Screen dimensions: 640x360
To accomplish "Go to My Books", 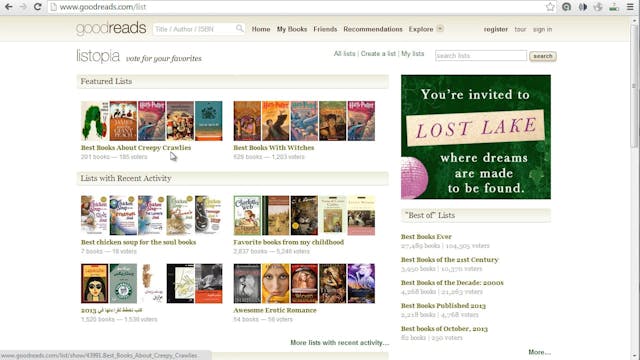I will coord(292,29).
